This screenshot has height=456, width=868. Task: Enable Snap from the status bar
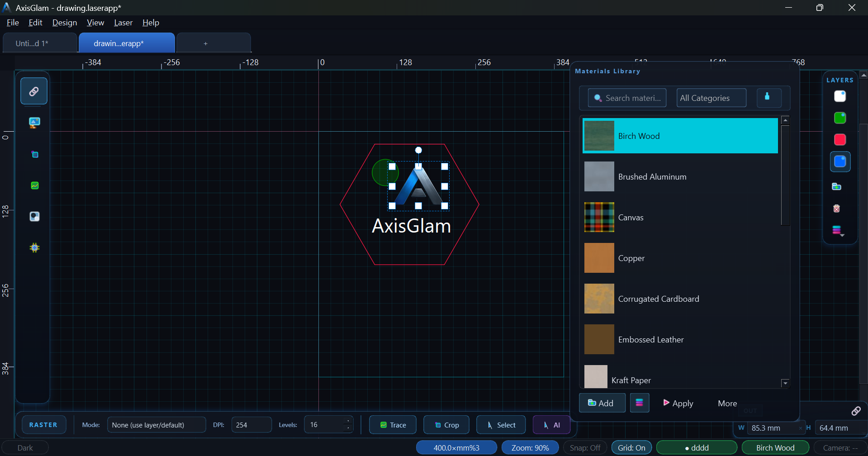584,447
